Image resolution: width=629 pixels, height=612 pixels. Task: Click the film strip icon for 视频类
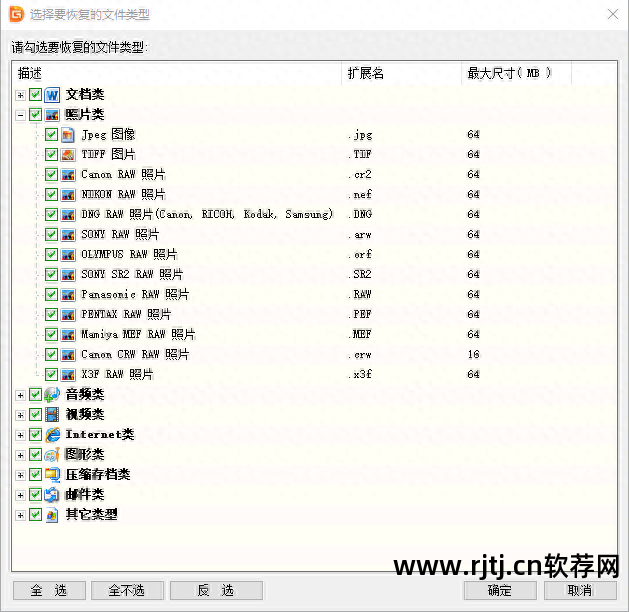52,415
